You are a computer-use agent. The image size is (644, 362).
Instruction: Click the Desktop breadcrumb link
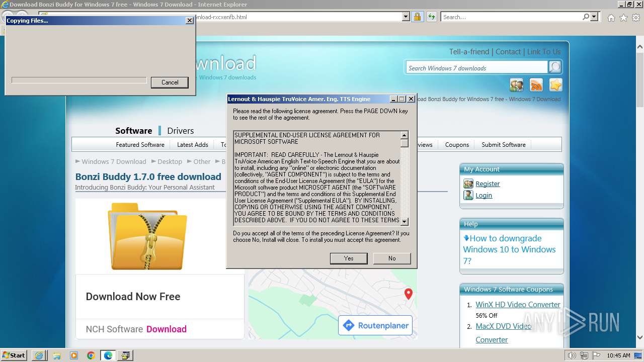tap(170, 161)
